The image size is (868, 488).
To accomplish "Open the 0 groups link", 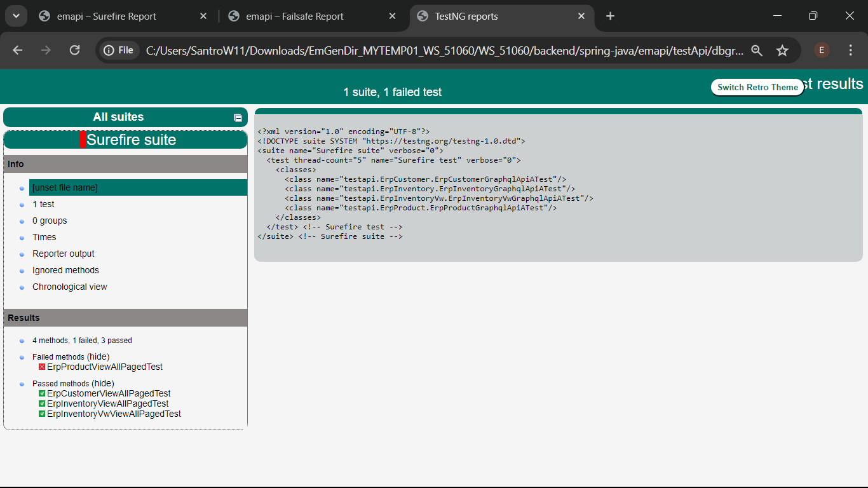I will click(50, 220).
